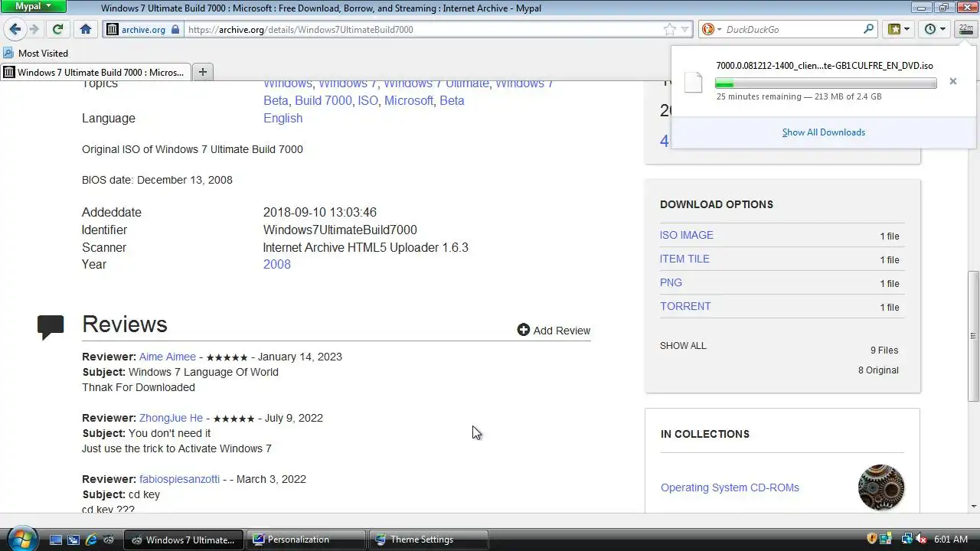Click the 9 Files count text
This screenshot has height=551, width=980.
(884, 350)
